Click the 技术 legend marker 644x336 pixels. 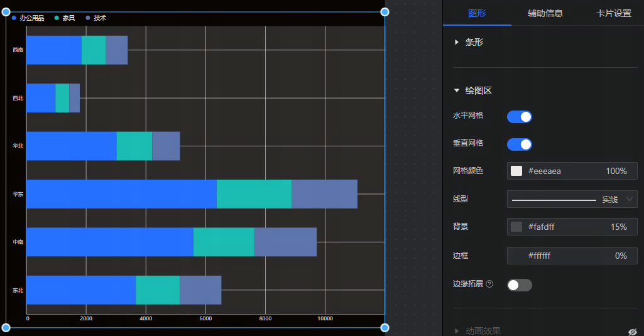89,18
